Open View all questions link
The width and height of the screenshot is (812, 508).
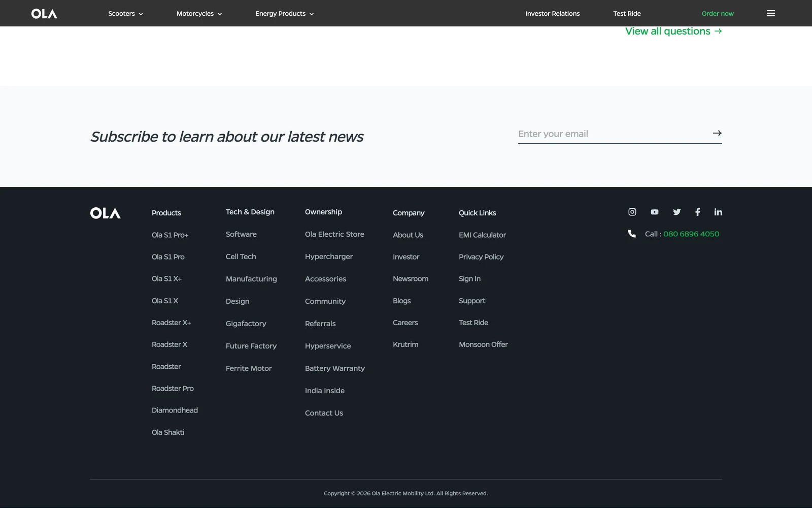click(x=673, y=31)
